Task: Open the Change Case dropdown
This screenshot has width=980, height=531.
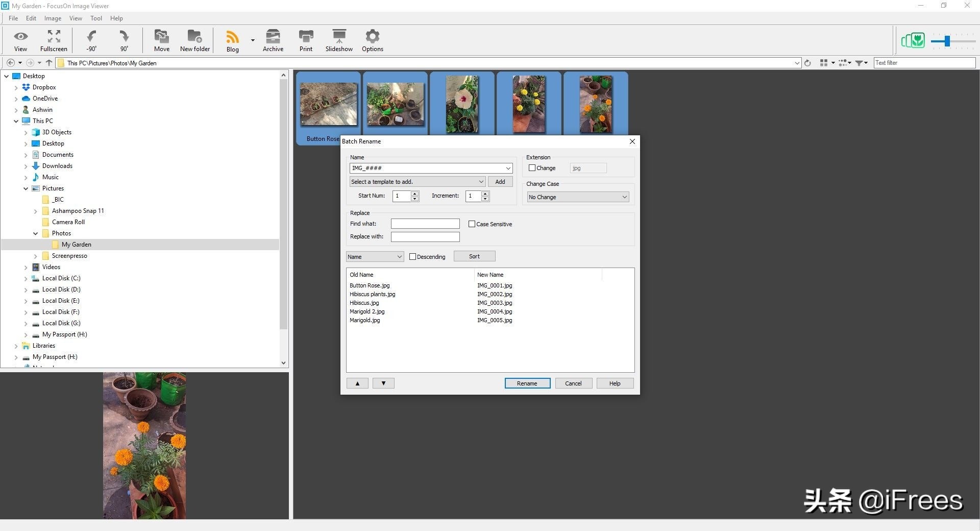Action: (x=577, y=197)
